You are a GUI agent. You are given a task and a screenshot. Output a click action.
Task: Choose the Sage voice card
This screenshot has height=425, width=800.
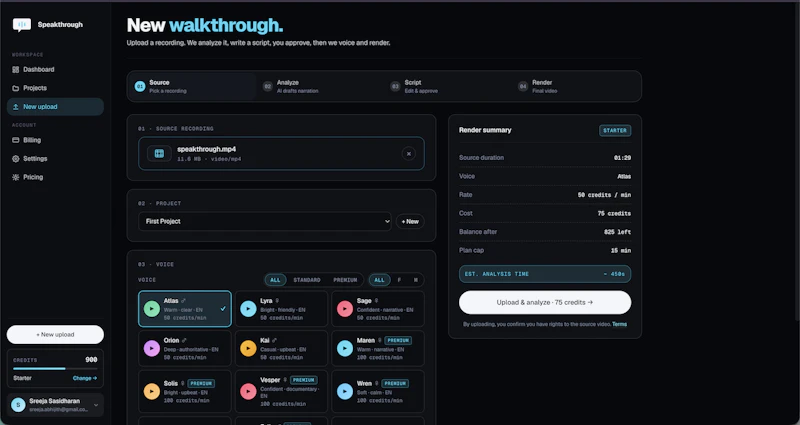coord(378,309)
